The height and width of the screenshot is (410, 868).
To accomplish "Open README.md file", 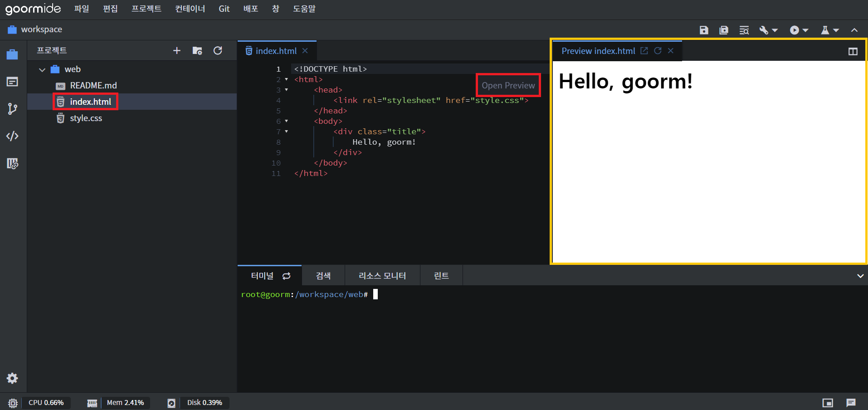I will coord(93,85).
